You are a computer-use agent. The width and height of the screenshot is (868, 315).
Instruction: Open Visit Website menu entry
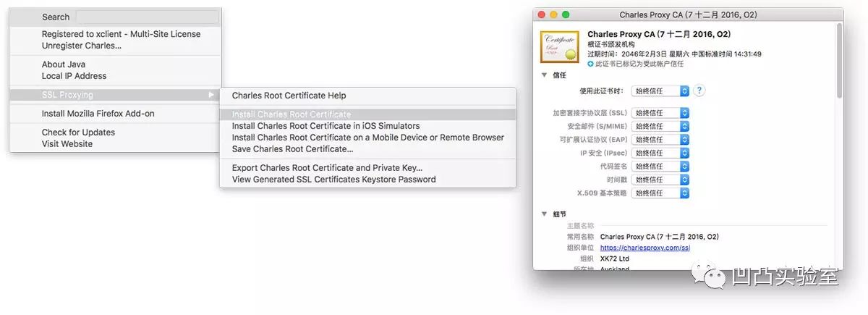click(67, 144)
